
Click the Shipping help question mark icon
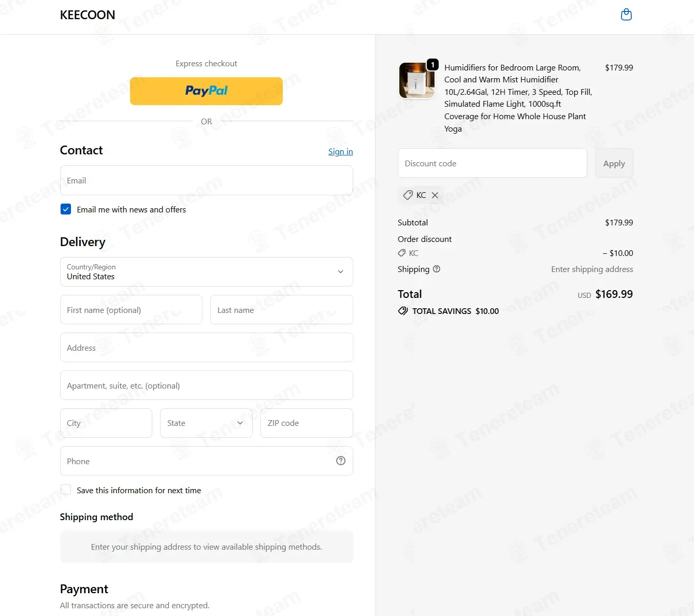(437, 269)
